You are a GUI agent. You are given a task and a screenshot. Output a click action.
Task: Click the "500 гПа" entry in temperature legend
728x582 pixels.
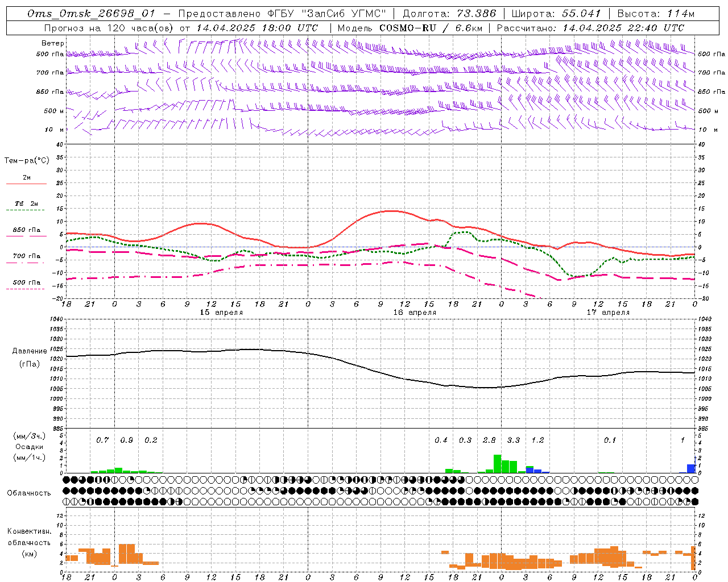tap(27, 282)
